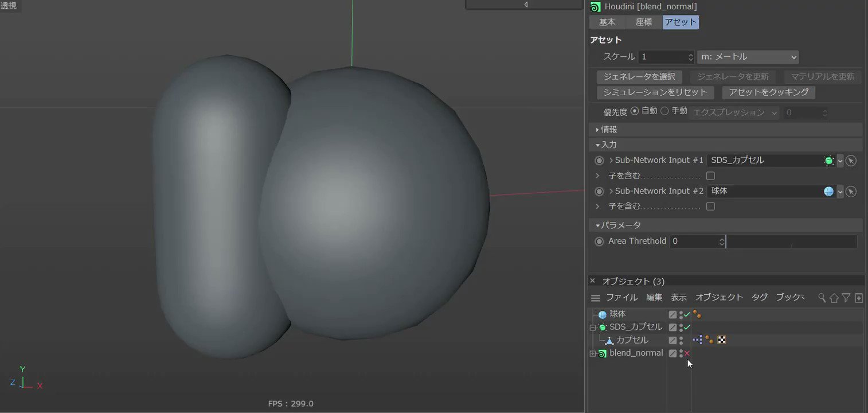The width and height of the screenshot is (868, 413).
Task: Collapse the SDS_カプセル tree node
Action: pos(593,328)
